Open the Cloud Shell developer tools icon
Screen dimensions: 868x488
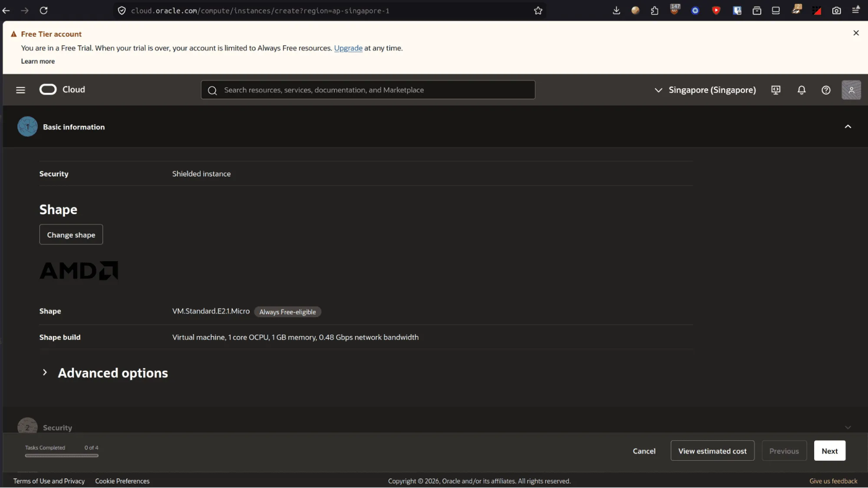click(776, 90)
